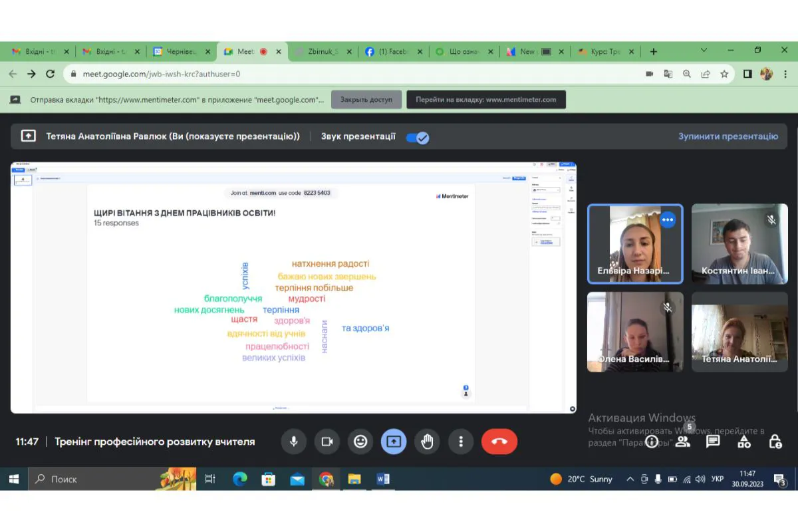Show hidden system tray icons
Image resolution: width=798 pixels, height=532 pixels.
630,479
